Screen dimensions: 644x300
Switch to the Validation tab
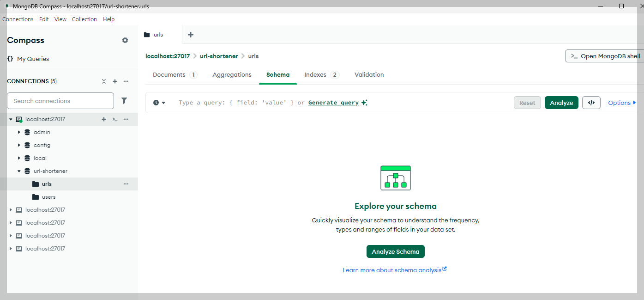pyautogui.click(x=369, y=75)
